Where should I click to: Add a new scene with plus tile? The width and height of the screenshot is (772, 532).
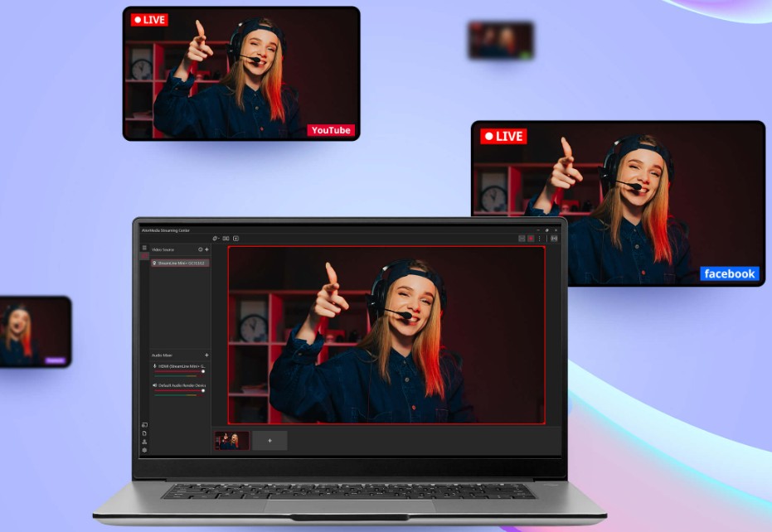[x=269, y=441]
